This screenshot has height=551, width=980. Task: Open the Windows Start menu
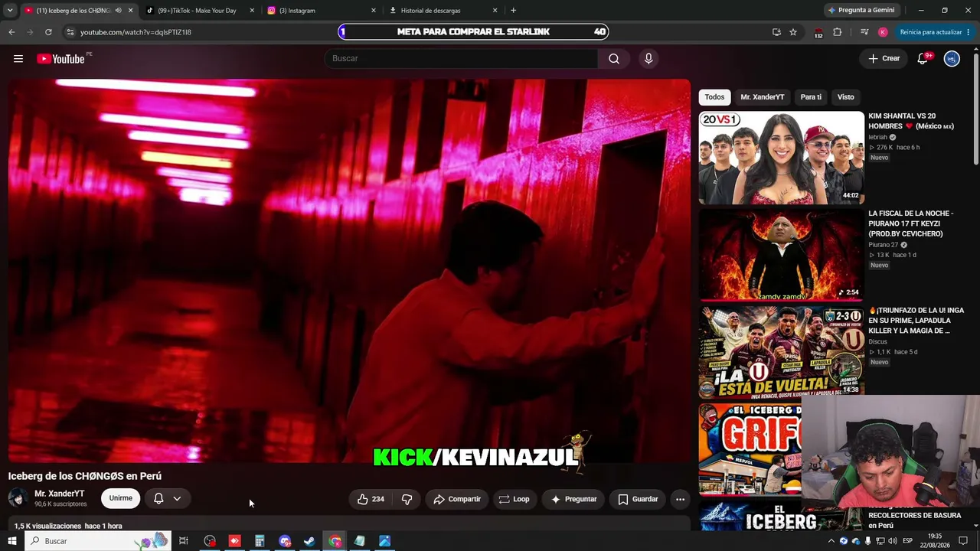click(12, 541)
